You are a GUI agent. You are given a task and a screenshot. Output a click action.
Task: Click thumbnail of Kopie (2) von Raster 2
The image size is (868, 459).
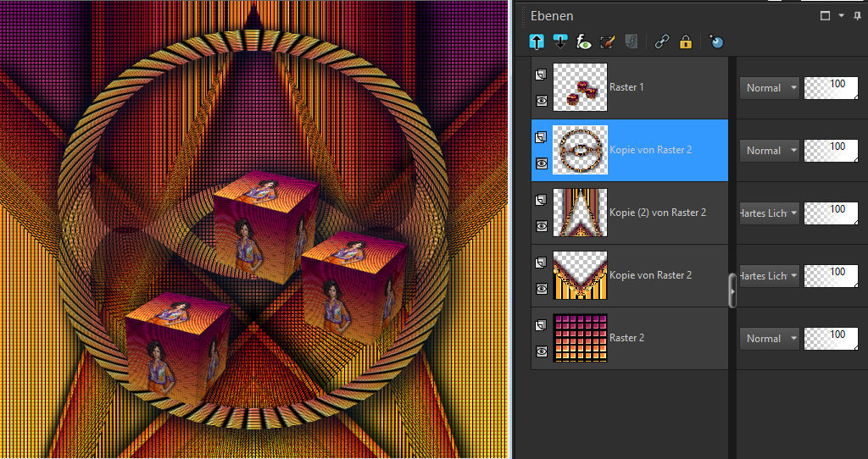pyautogui.click(x=580, y=213)
